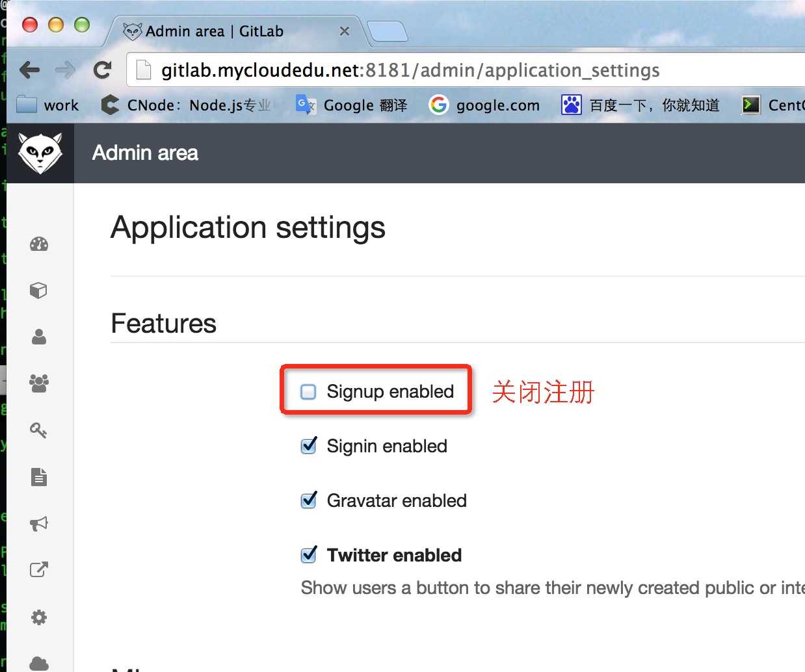Image resolution: width=805 pixels, height=672 pixels.
Task: Uncheck the Signin enabled checkbox
Action: [309, 446]
